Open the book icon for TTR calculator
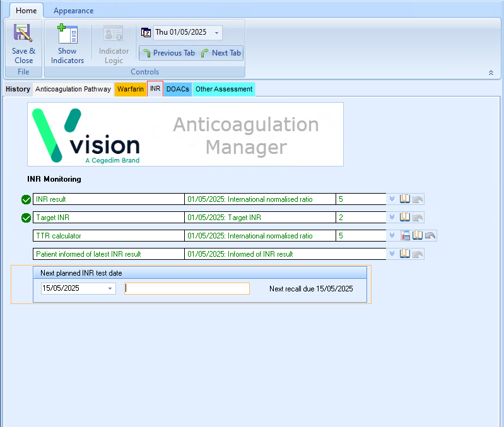The height and width of the screenshot is (427, 504). [417, 235]
